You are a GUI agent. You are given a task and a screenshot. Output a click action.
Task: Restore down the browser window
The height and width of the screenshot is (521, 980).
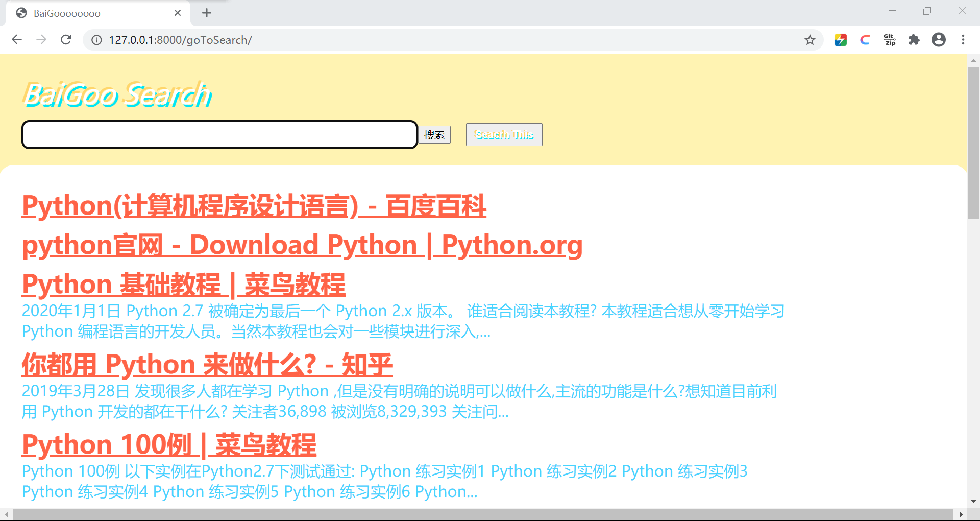[927, 11]
